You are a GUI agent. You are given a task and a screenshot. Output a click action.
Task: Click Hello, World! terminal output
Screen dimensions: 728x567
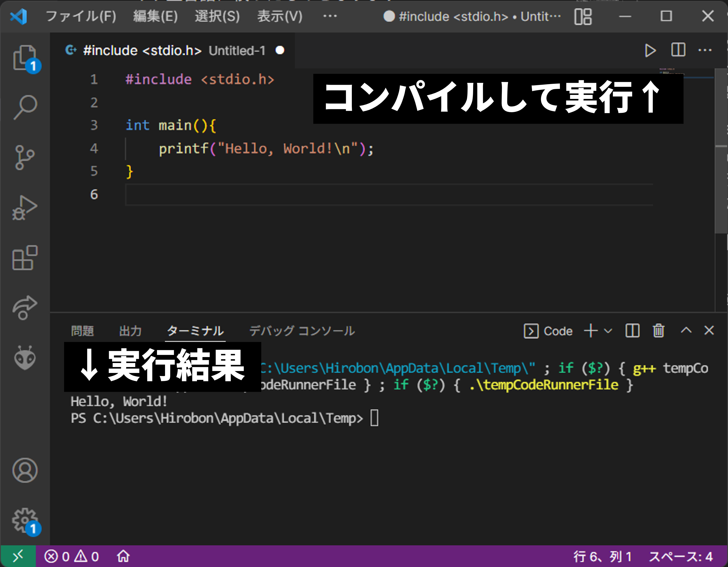click(119, 401)
